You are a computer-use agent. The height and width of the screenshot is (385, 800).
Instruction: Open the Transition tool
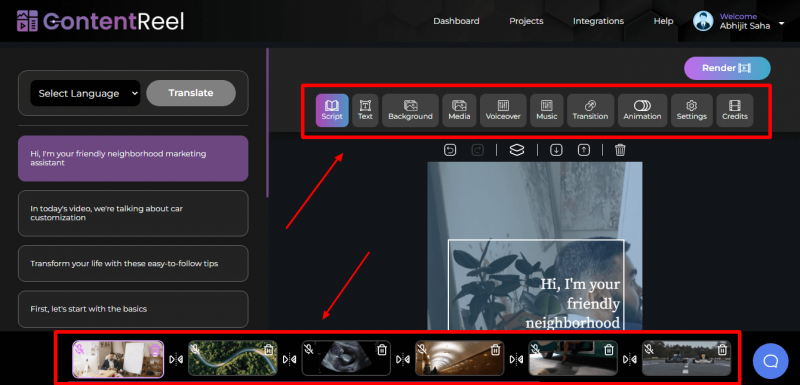590,110
